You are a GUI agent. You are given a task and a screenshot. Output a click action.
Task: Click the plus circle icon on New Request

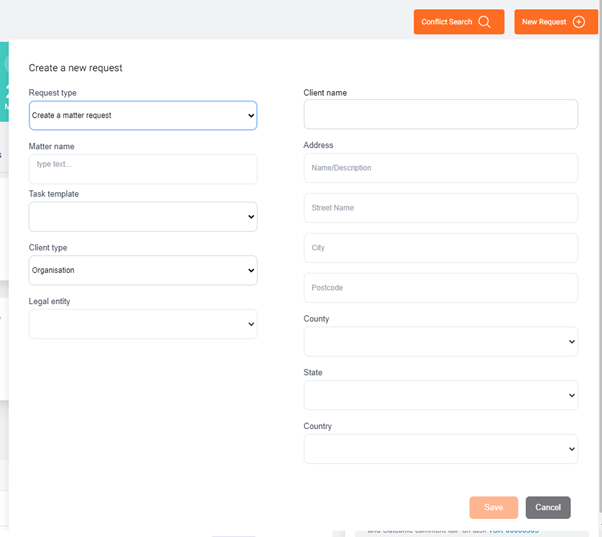(579, 21)
